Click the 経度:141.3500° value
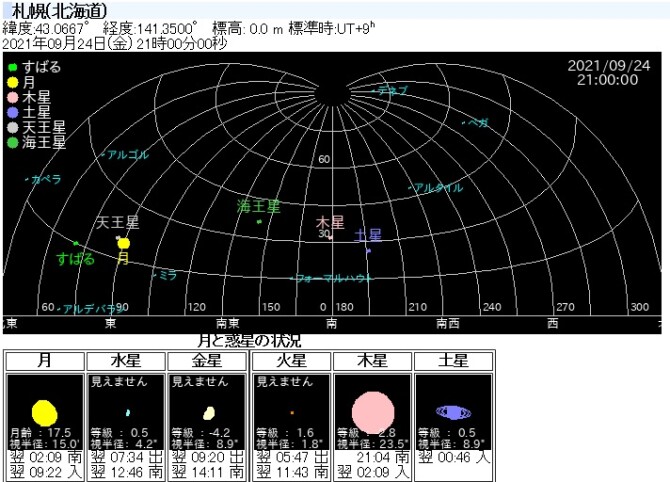This screenshot has width=670, height=482. pos(150,29)
